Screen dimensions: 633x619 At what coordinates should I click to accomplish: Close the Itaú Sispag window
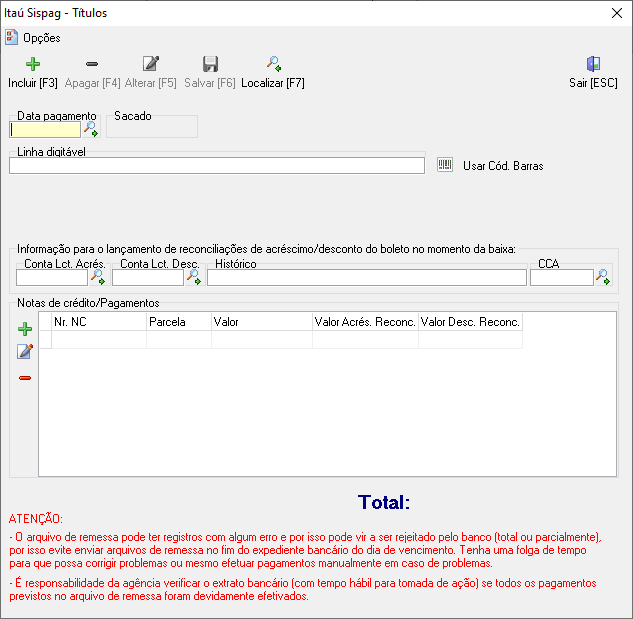click(x=616, y=13)
